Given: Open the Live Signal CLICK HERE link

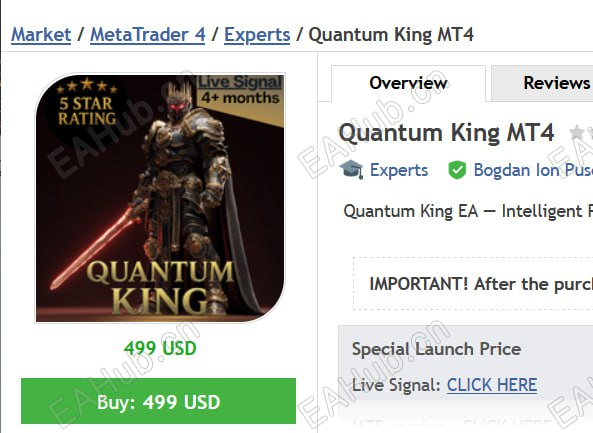Looking at the screenshot, I should point(492,385).
